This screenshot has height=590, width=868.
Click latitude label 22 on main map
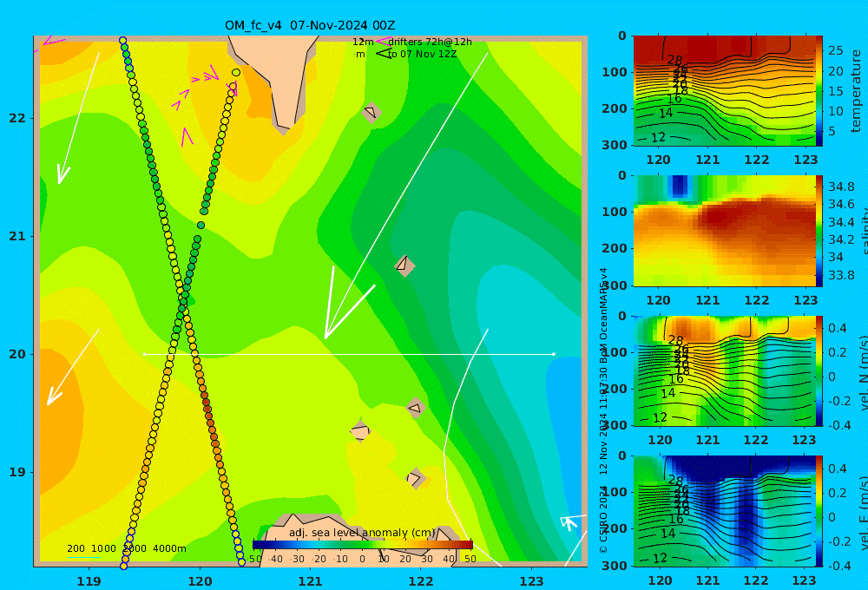tap(17, 118)
